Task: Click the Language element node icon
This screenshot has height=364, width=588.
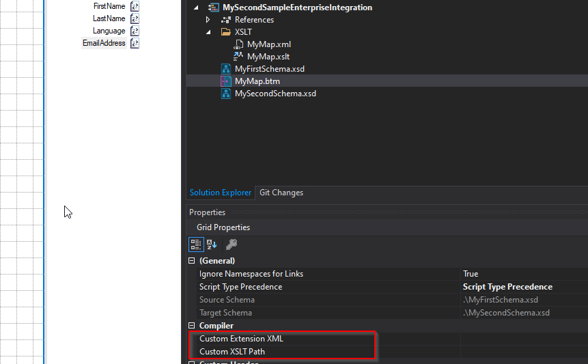Action: (135, 31)
